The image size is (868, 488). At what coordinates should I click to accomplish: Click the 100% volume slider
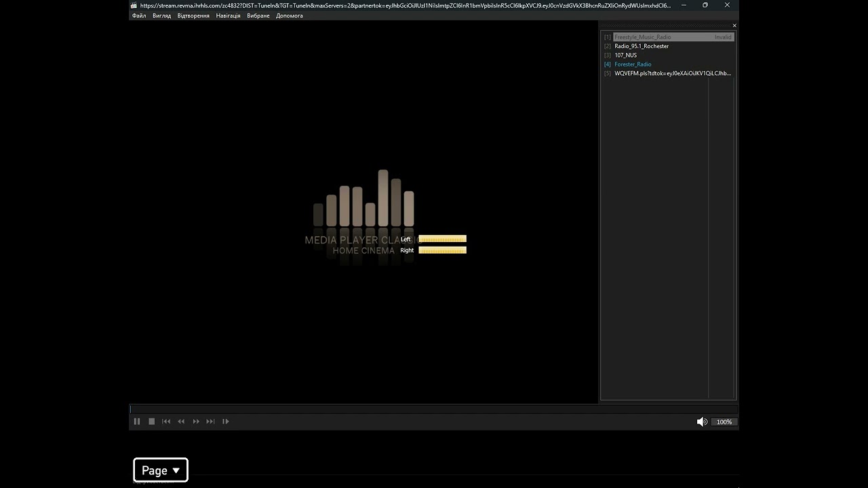724,422
